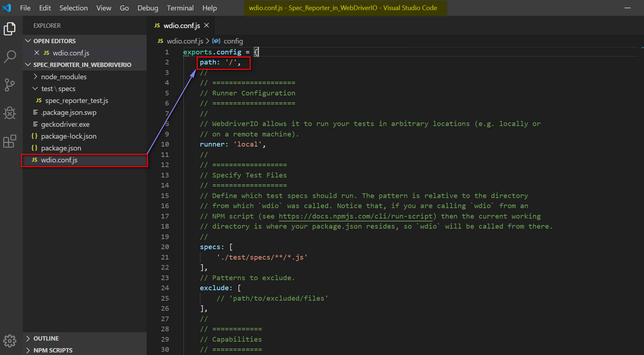This screenshot has height=355, width=644.
Task: Collapse the Open Editors section
Action: pyautogui.click(x=28, y=41)
